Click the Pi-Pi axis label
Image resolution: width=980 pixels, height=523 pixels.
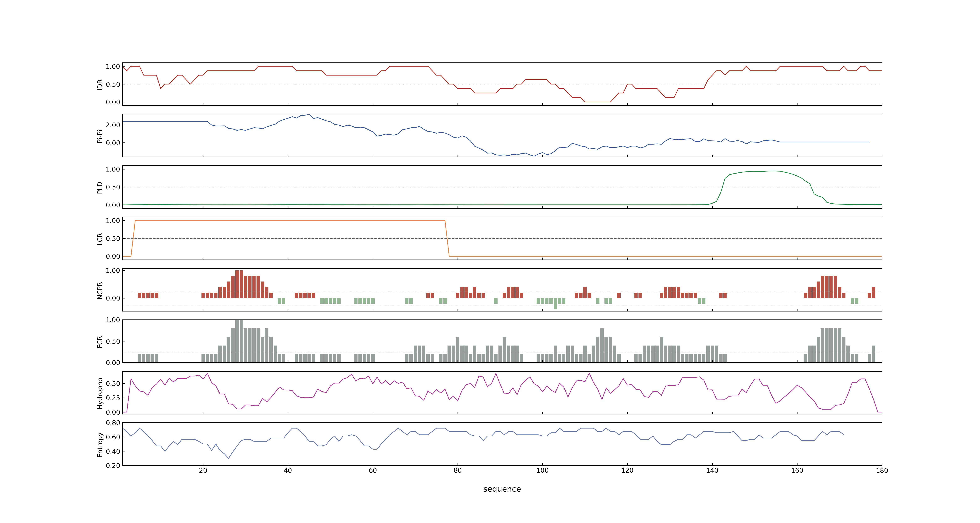[x=100, y=136]
